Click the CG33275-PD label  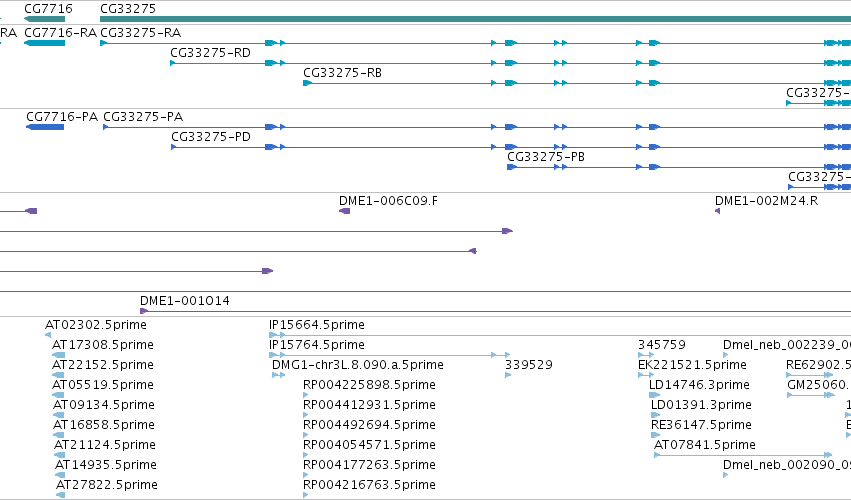pos(211,137)
